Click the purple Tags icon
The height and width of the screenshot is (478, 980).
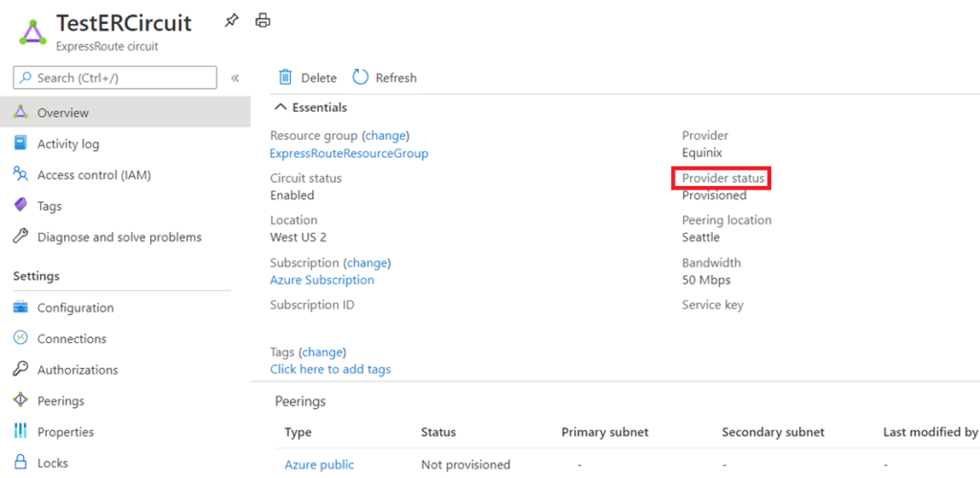tap(21, 205)
